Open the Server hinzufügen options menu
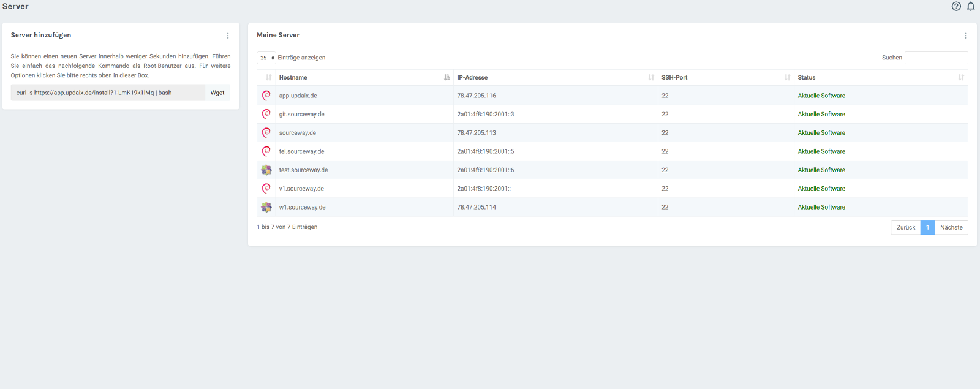The width and height of the screenshot is (980, 389). (228, 36)
